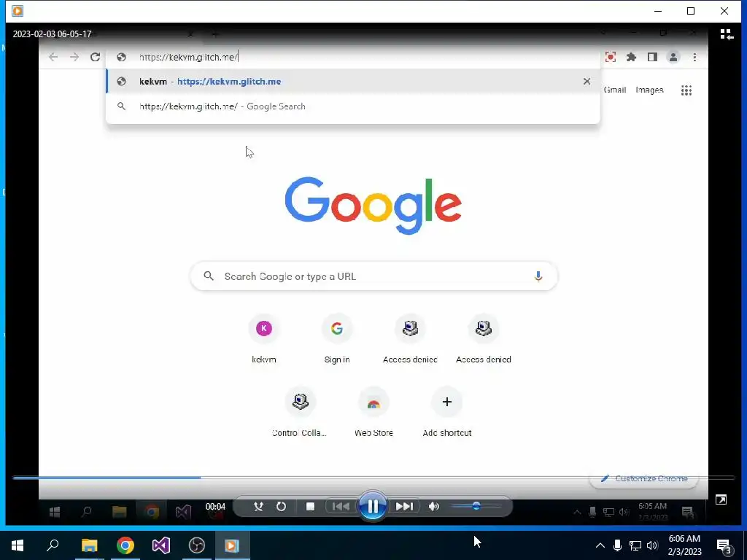The image size is (747, 560).
Task: Open the notification center
Action: point(724,545)
